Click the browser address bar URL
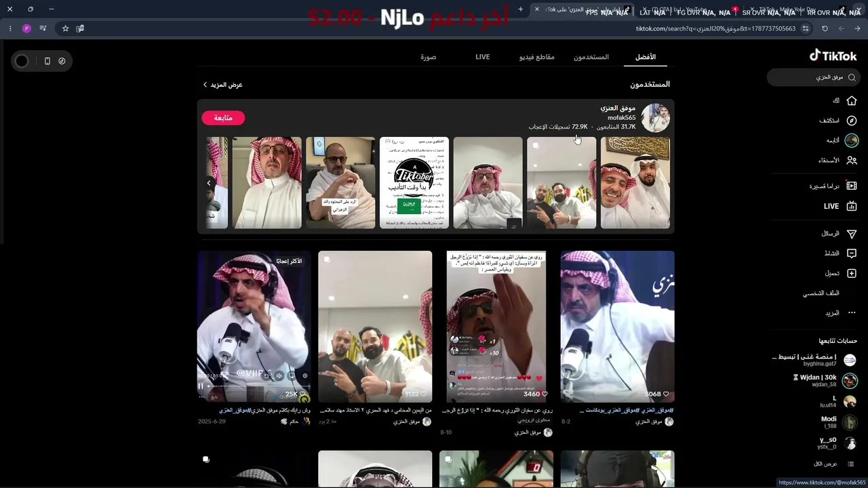Image resolution: width=868 pixels, height=488 pixels. point(715,28)
